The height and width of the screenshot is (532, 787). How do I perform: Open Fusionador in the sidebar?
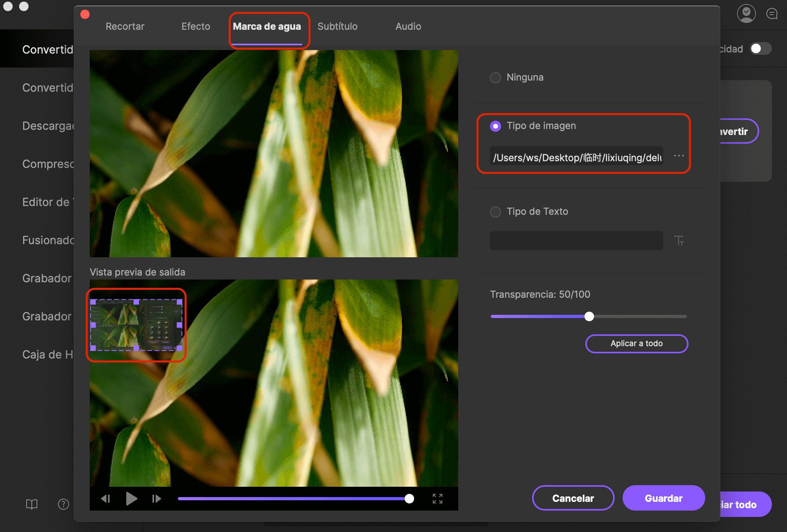click(48, 240)
